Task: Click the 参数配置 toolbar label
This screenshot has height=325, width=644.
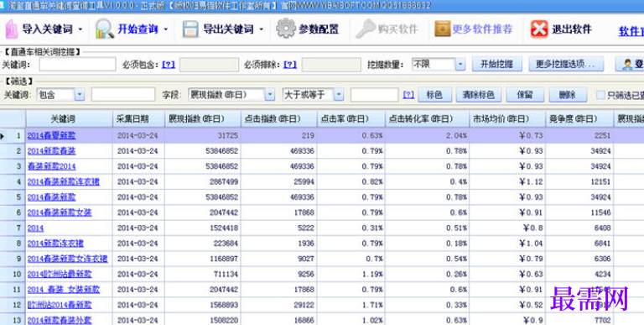Action: point(319,29)
